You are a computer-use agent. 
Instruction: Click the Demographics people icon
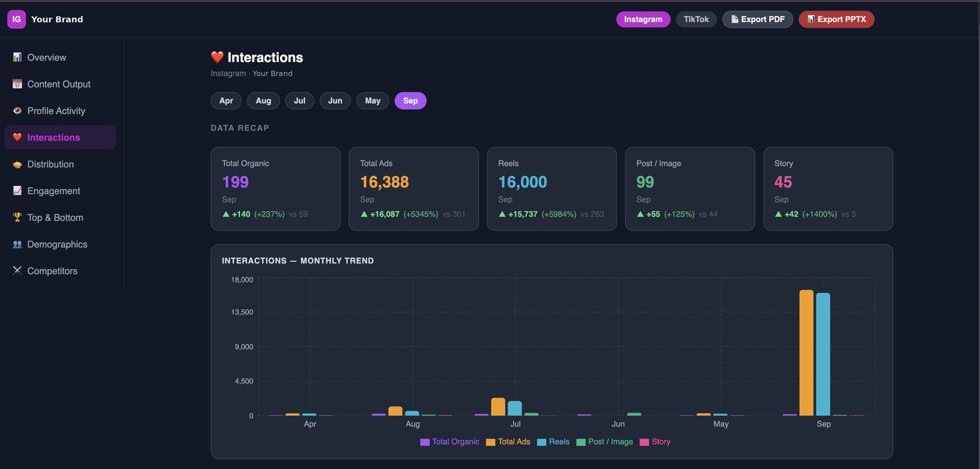coord(17,244)
